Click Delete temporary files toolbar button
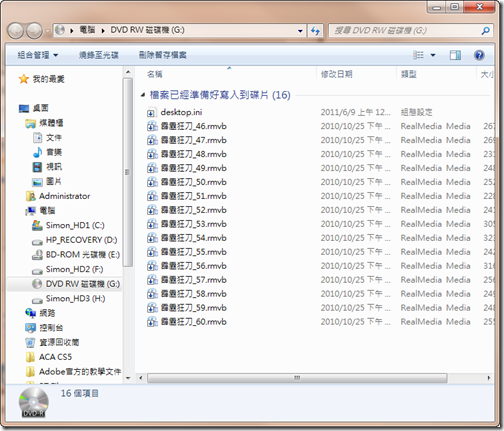This screenshot has width=504, height=431. coord(163,55)
